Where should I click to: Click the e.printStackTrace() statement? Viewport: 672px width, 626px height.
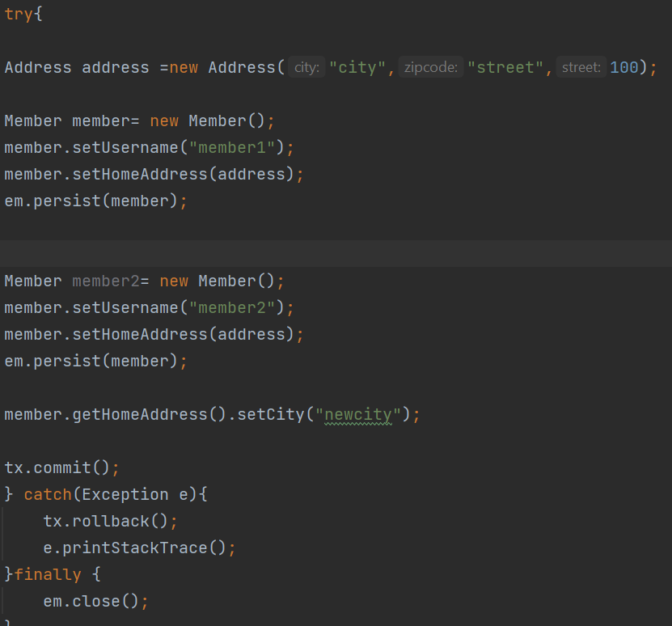click(139, 548)
